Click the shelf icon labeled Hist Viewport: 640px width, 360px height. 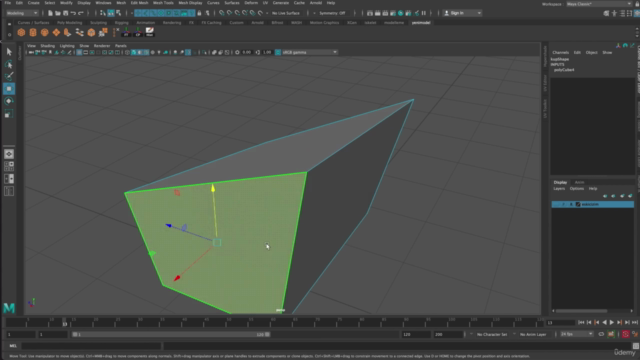point(150,32)
